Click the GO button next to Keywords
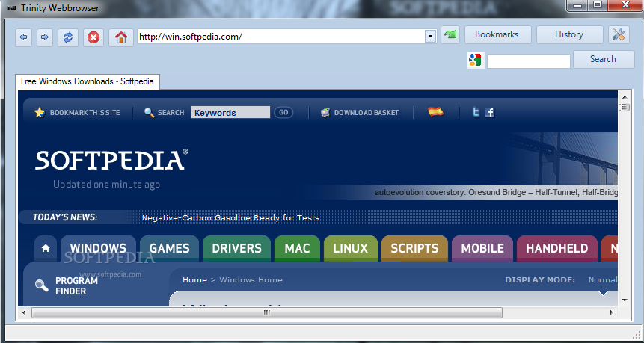The image size is (644, 343). pos(283,112)
